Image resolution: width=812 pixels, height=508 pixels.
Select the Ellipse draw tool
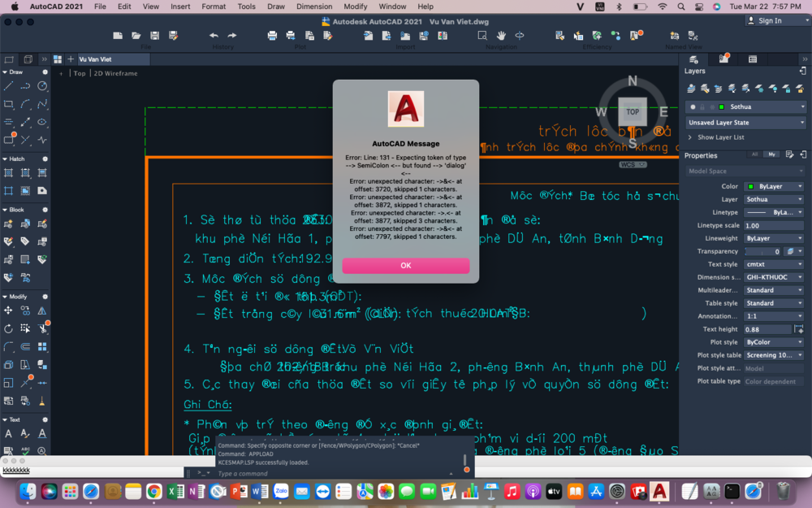pyautogui.click(x=42, y=123)
